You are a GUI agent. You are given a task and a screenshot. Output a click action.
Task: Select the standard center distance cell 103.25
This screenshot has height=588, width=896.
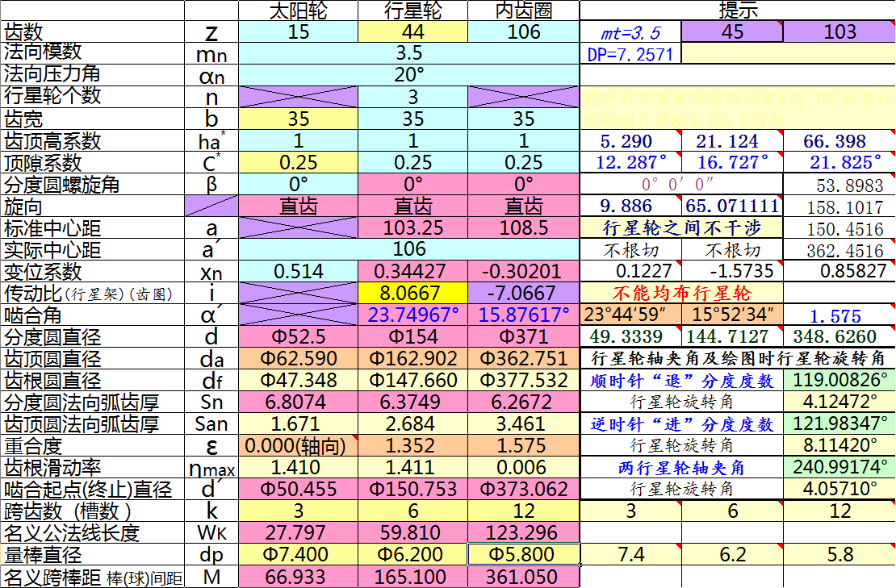click(412, 227)
